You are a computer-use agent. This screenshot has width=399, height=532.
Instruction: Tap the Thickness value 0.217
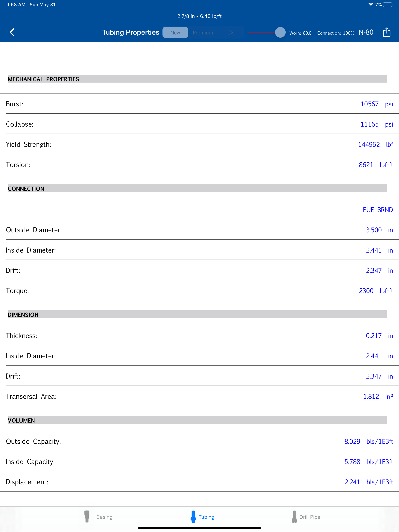pyautogui.click(x=374, y=336)
